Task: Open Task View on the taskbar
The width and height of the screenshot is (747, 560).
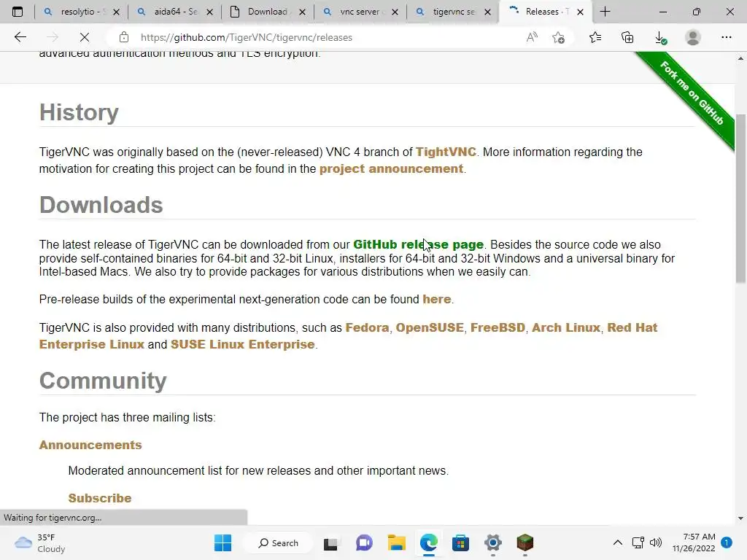Action: (x=330, y=543)
